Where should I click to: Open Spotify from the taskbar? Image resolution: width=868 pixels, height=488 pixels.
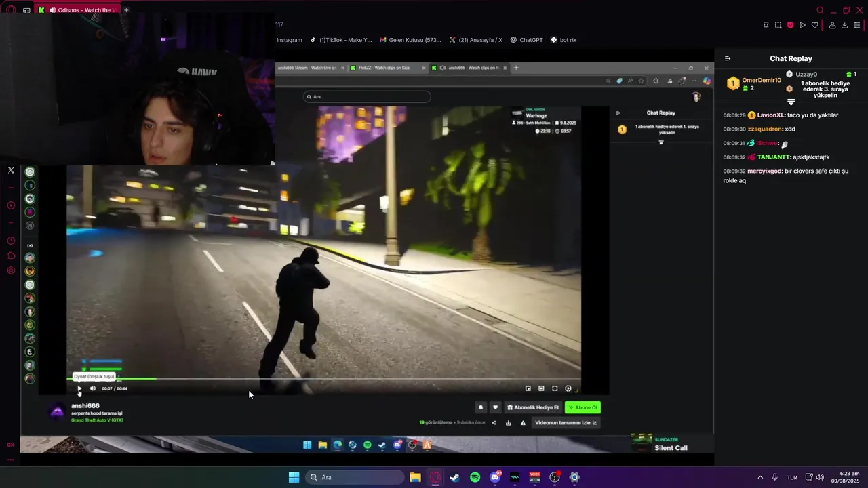pyautogui.click(x=475, y=477)
